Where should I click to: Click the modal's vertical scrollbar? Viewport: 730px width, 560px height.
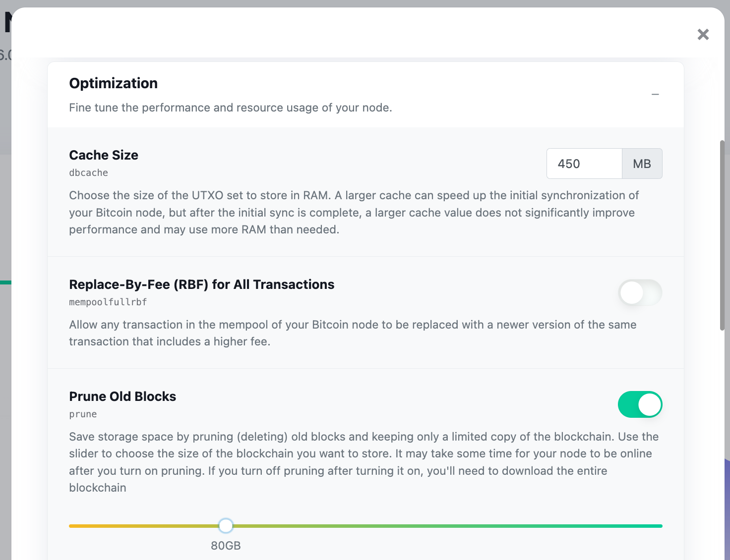pos(722,235)
